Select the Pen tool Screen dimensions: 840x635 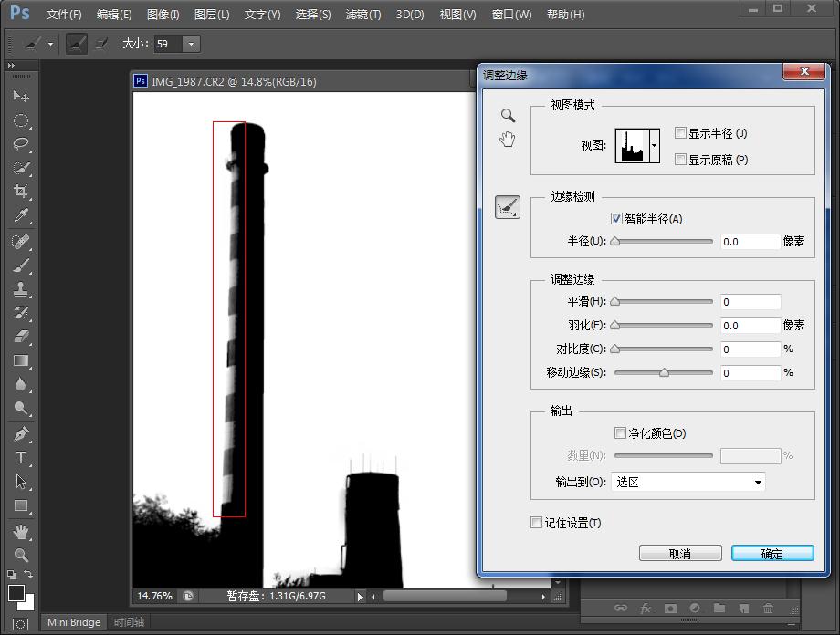[x=21, y=434]
